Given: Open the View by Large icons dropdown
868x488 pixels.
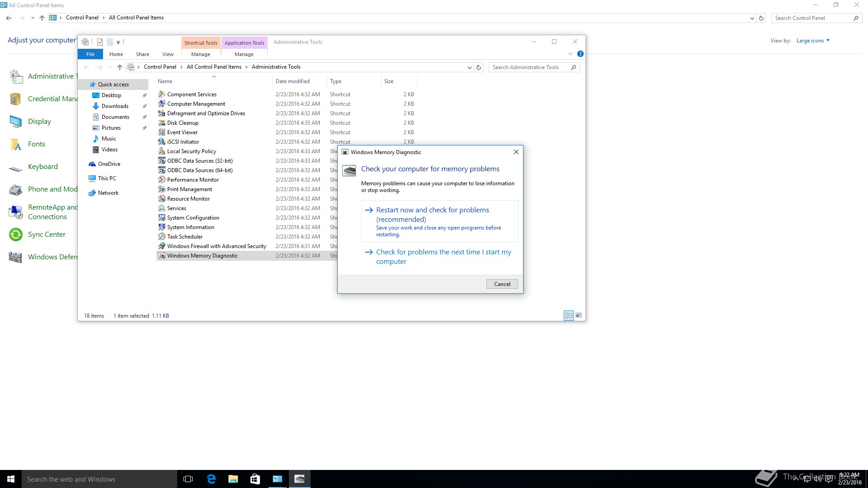Looking at the screenshot, I should tap(813, 41).
